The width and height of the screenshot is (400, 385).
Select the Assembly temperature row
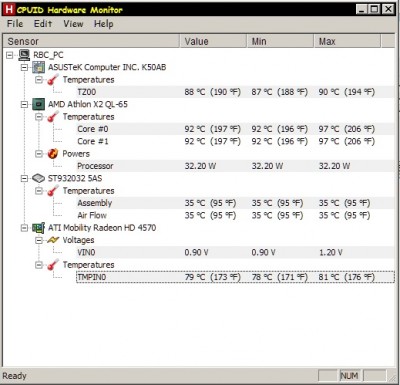pos(235,203)
